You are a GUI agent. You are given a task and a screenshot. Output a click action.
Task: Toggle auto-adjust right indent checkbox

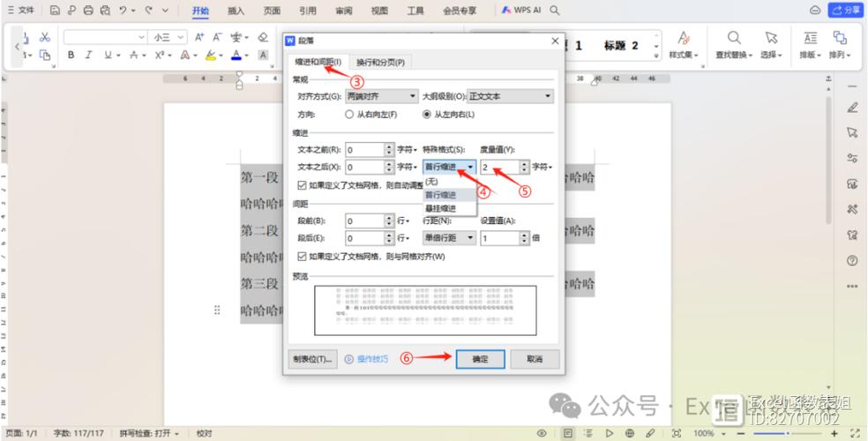[x=302, y=185]
